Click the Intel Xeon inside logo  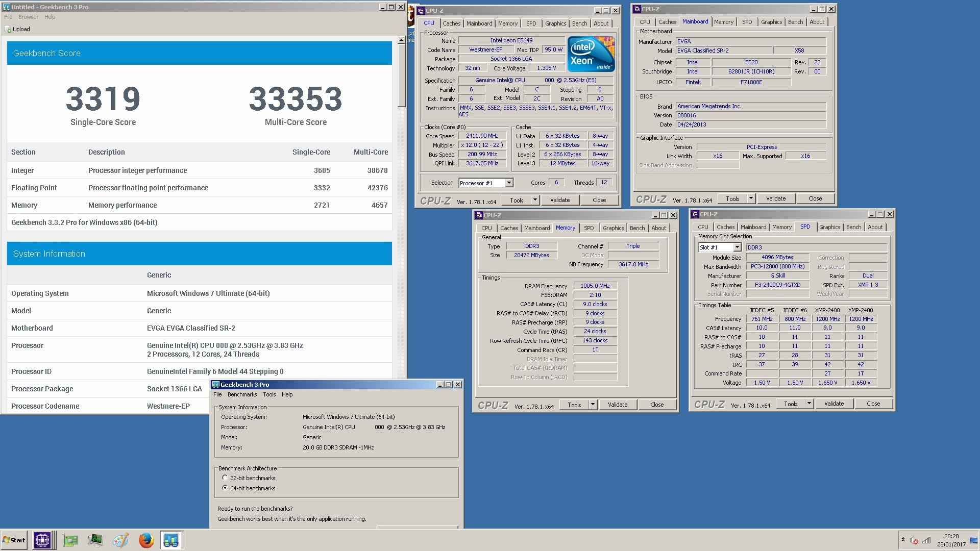[591, 54]
